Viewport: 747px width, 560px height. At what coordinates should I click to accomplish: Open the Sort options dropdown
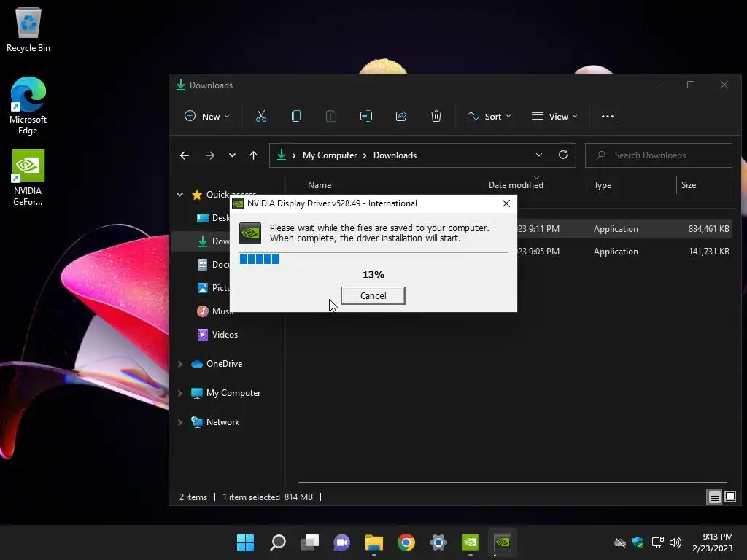[489, 116]
